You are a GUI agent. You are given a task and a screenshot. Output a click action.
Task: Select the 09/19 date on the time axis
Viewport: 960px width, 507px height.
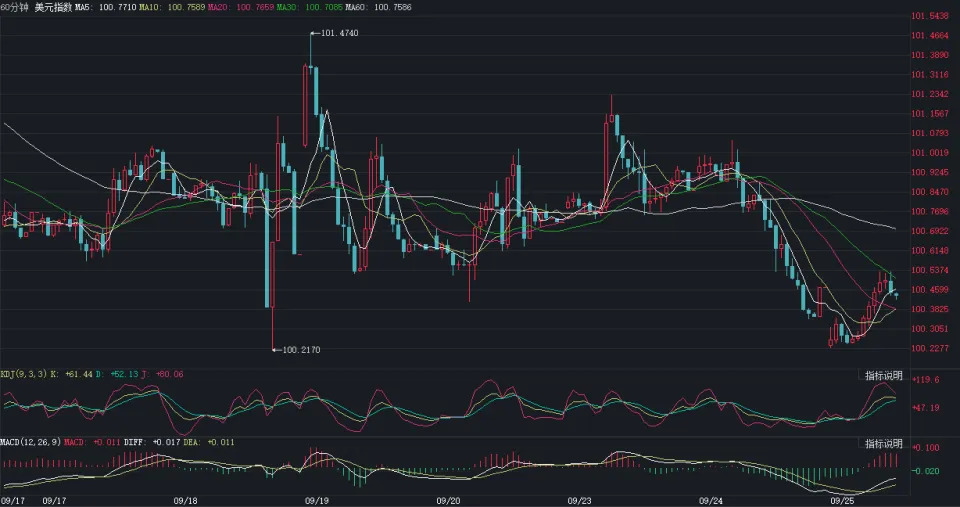317,499
